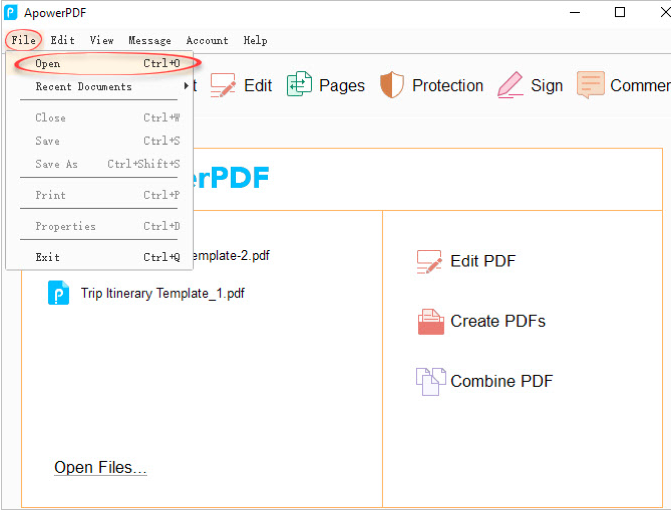Click the Pages toolbar icon
The image size is (671, 510).
(299, 84)
